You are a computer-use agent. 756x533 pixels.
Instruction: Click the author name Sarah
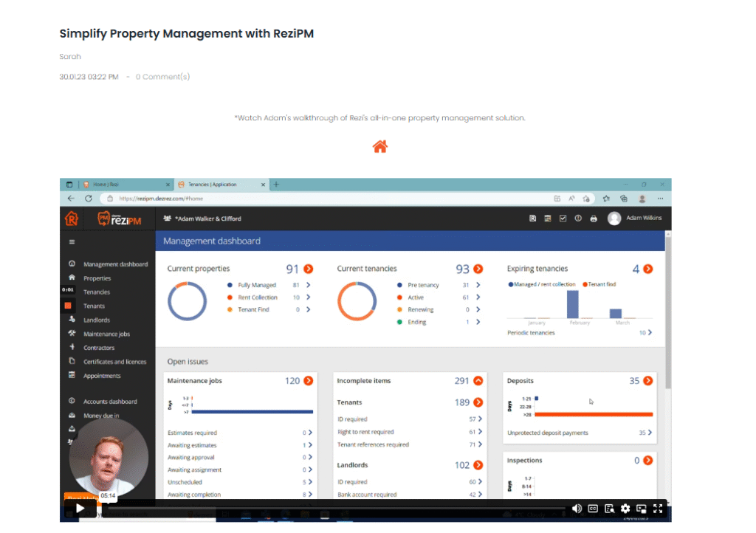(70, 56)
